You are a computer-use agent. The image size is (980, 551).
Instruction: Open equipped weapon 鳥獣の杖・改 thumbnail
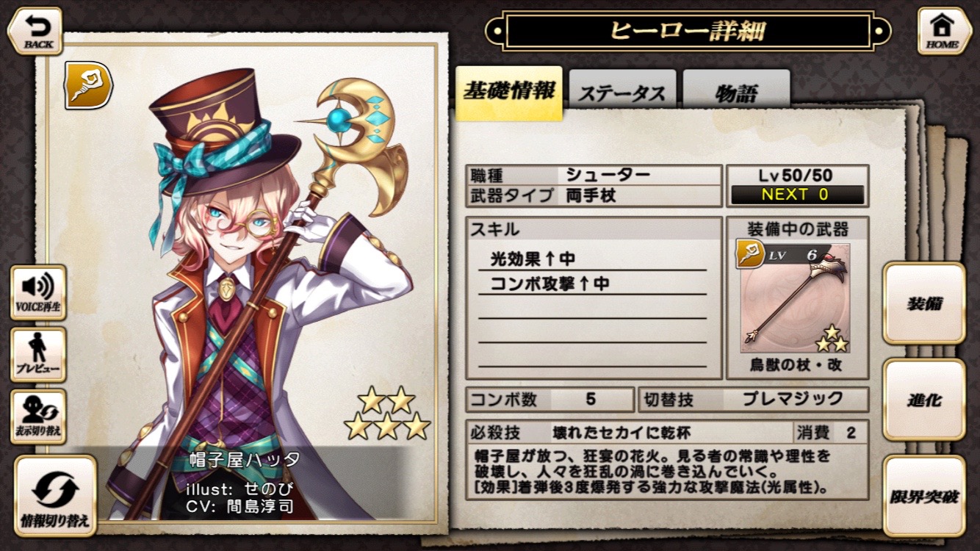797,298
